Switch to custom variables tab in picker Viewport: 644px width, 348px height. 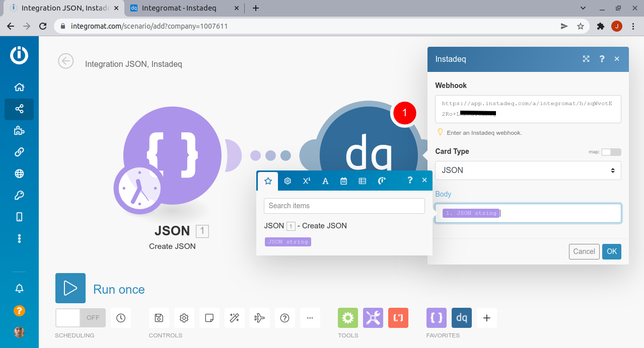(382, 181)
